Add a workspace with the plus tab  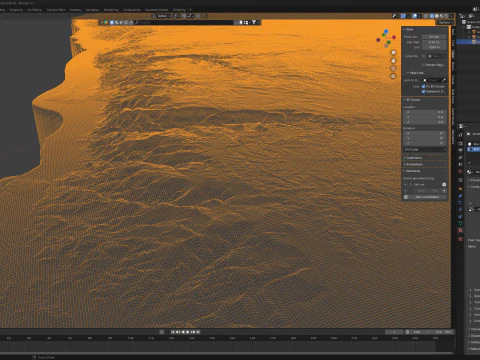point(190,10)
